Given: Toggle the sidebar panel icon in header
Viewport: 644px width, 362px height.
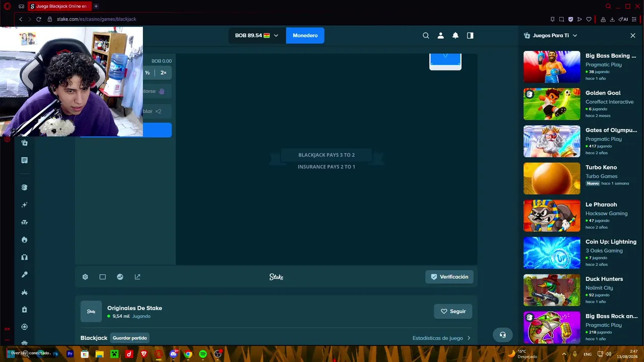Looking at the screenshot, I should click(470, 36).
